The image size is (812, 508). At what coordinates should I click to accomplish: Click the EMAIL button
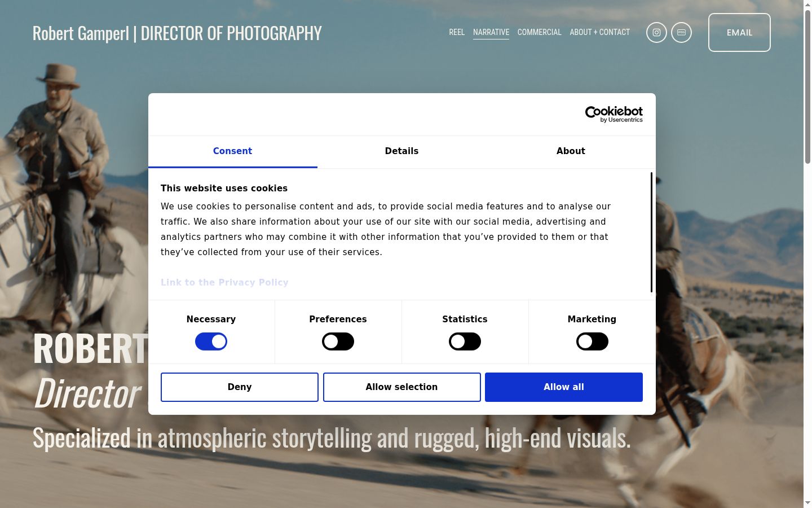click(739, 33)
